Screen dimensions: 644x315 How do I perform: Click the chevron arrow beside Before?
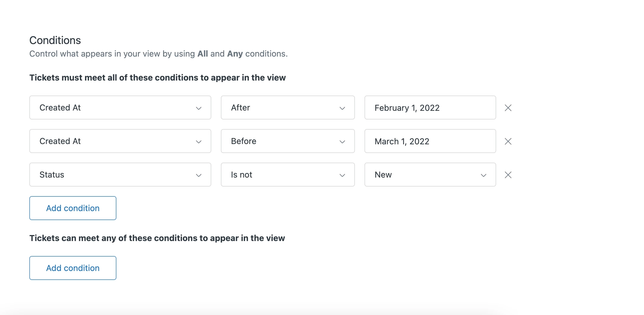(x=342, y=142)
